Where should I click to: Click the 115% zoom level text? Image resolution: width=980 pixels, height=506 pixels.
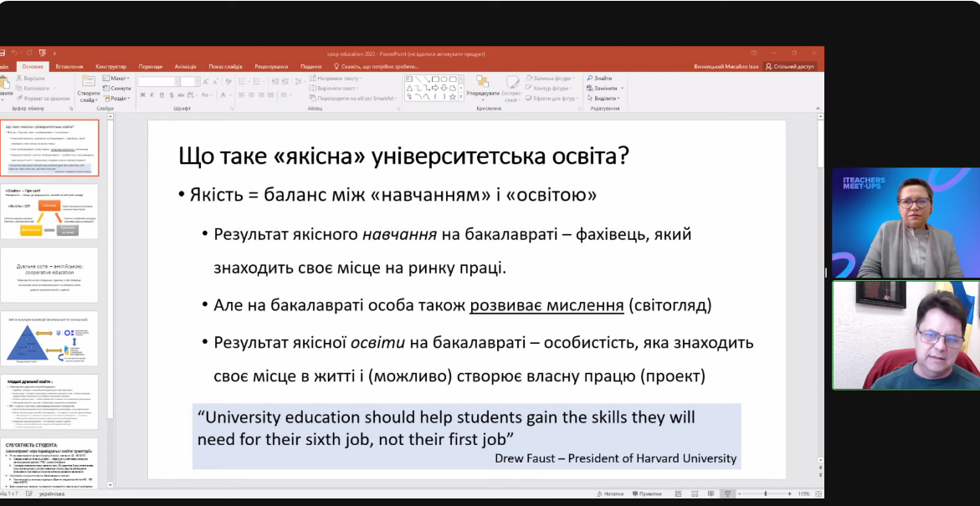pos(803,493)
